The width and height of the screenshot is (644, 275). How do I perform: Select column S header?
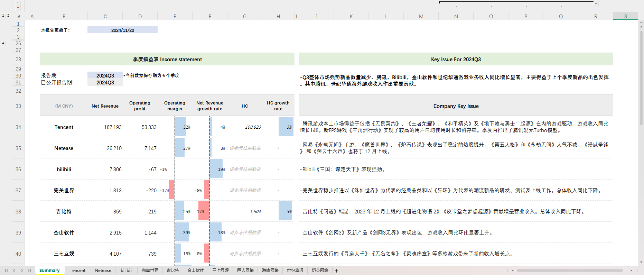(x=625, y=16)
